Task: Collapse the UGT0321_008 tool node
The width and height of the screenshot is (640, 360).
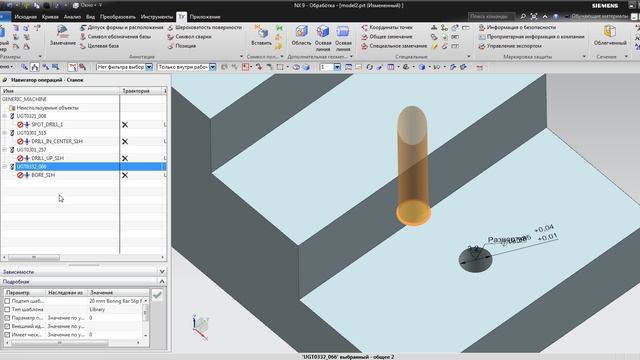Action: click(4, 116)
